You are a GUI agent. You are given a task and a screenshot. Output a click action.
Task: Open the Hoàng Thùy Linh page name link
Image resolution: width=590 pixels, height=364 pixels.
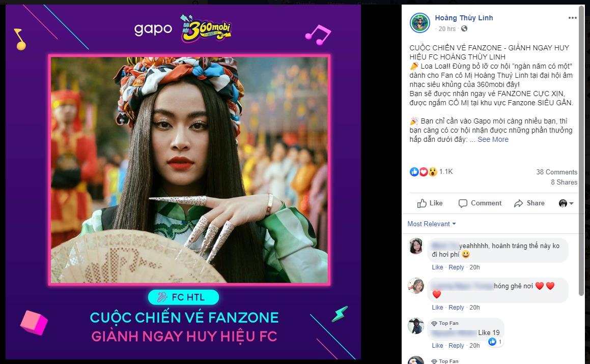coord(464,18)
